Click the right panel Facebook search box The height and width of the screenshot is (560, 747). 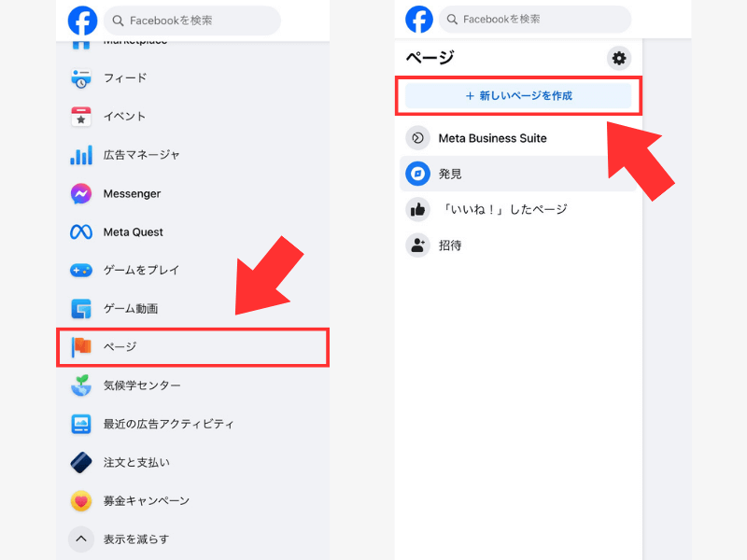point(535,19)
